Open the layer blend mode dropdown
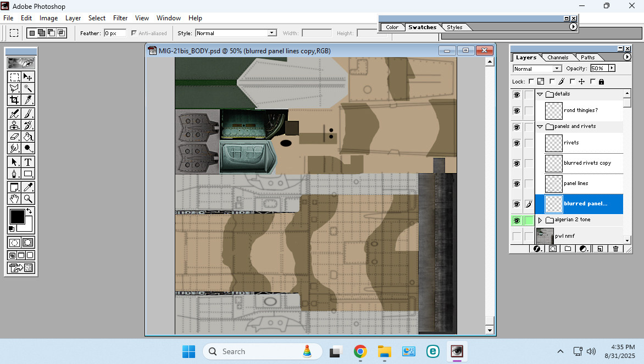The width and height of the screenshot is (644, 364). tap(537, 69)
